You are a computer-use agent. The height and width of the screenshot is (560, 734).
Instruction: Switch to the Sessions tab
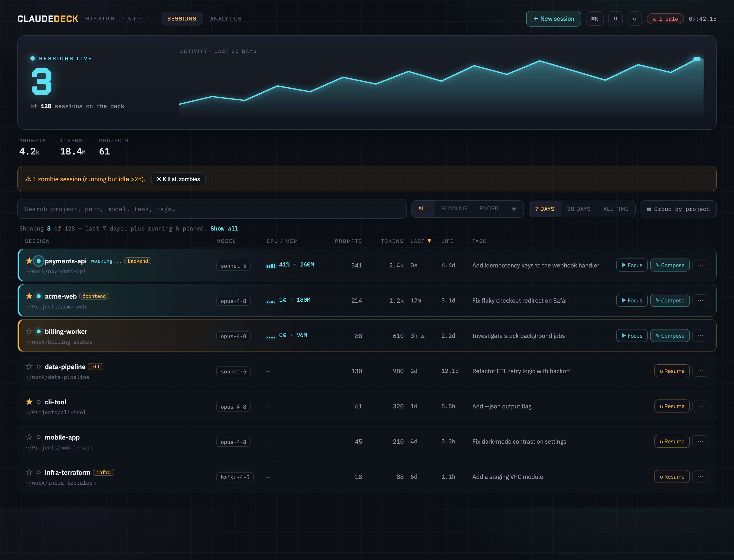tap(182, 19)
